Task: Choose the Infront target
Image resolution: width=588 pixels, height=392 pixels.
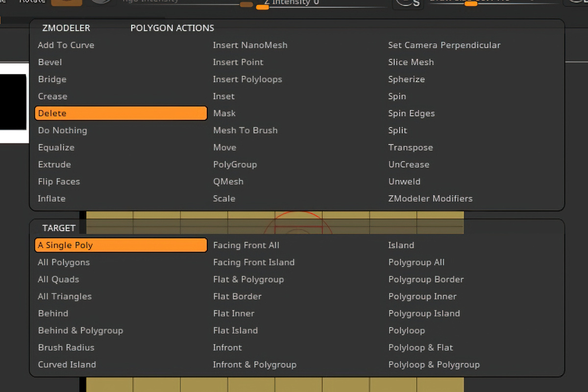Action: coord(227,347)
